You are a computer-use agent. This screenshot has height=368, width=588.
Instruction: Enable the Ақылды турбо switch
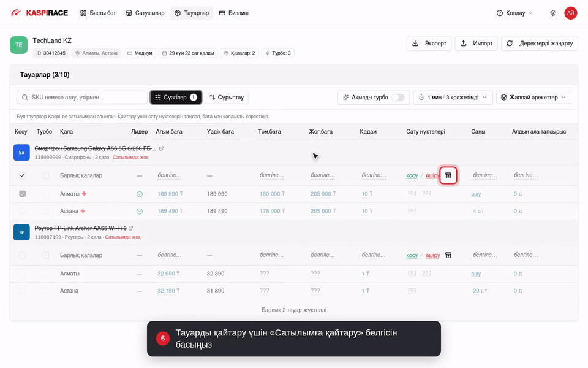[398, 98]
